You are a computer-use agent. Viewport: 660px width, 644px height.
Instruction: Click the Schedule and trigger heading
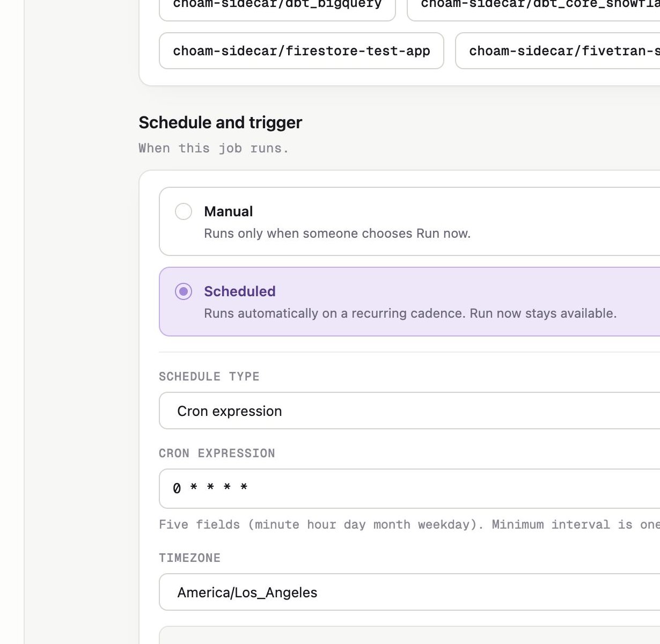coord(221,122)
